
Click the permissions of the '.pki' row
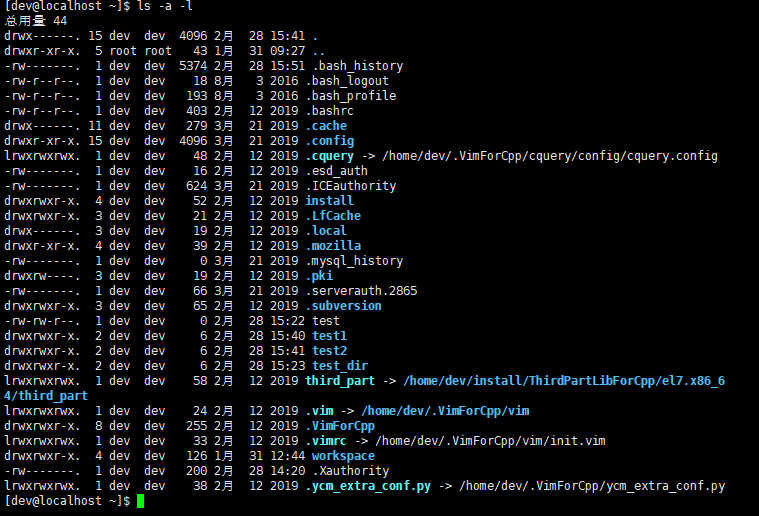[x=42, y=276]
